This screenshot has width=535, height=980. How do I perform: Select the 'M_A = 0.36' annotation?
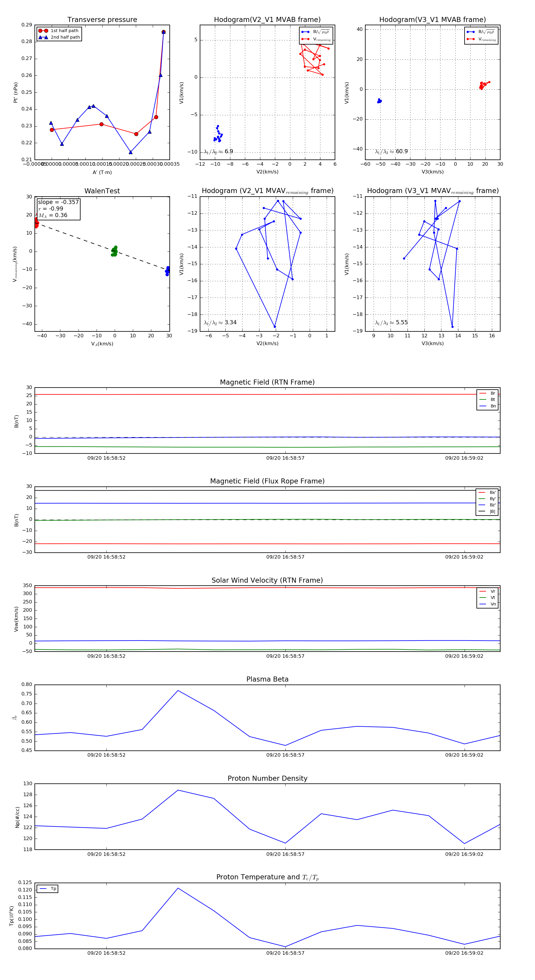53,215
